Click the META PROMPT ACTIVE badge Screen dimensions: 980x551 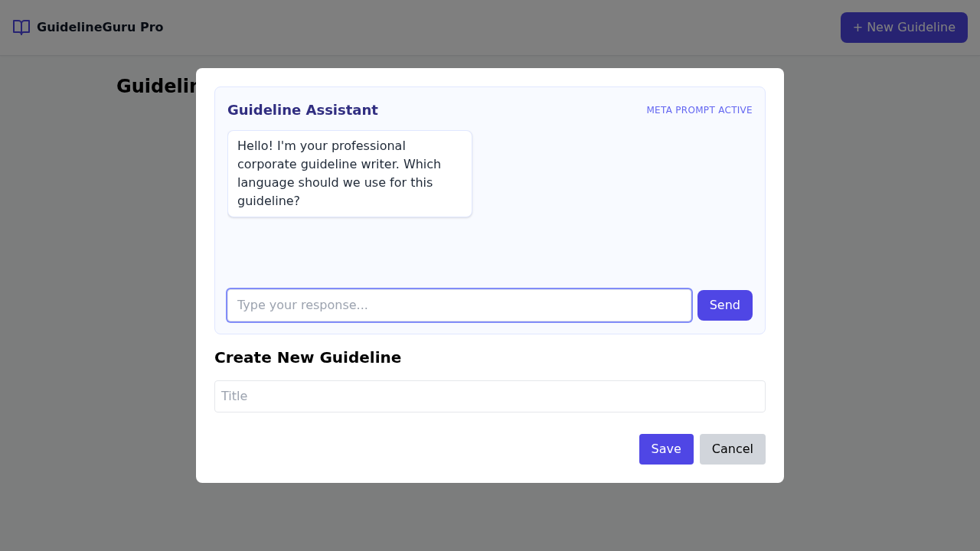tap(699, 110)
